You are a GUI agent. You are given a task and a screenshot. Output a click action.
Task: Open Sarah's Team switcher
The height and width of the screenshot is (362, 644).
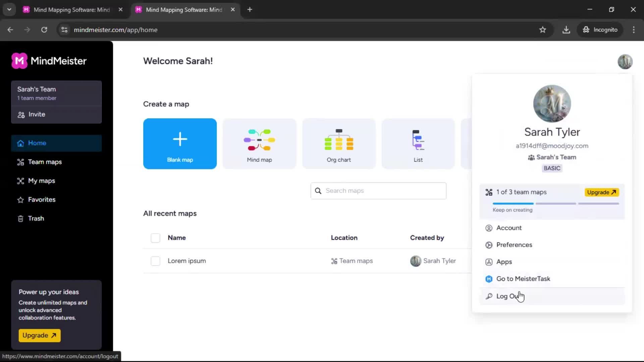pos(56,93)
